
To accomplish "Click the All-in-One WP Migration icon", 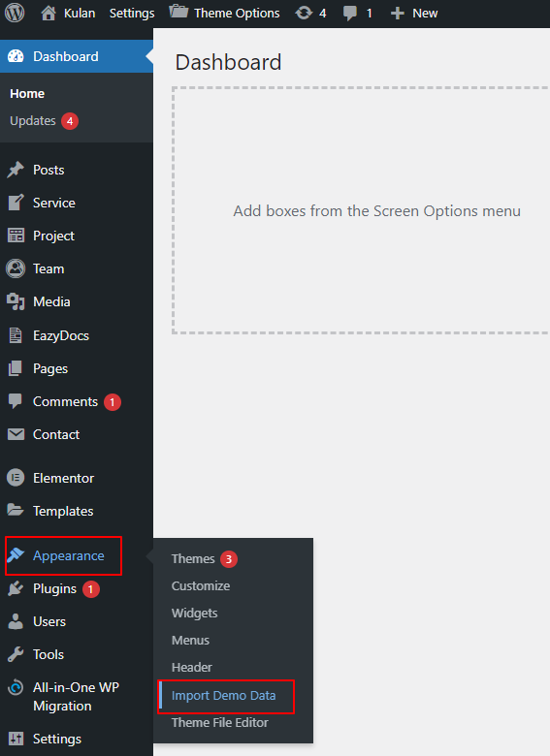I will [16, 687].
